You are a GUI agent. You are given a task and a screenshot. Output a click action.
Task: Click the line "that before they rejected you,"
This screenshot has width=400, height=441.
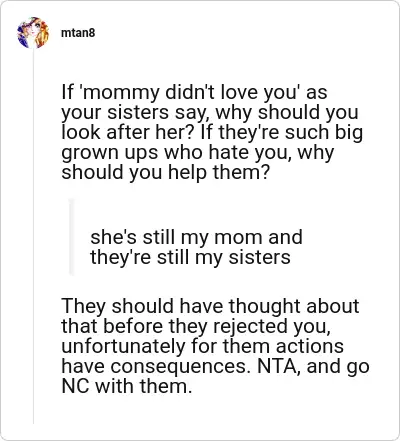196,326
